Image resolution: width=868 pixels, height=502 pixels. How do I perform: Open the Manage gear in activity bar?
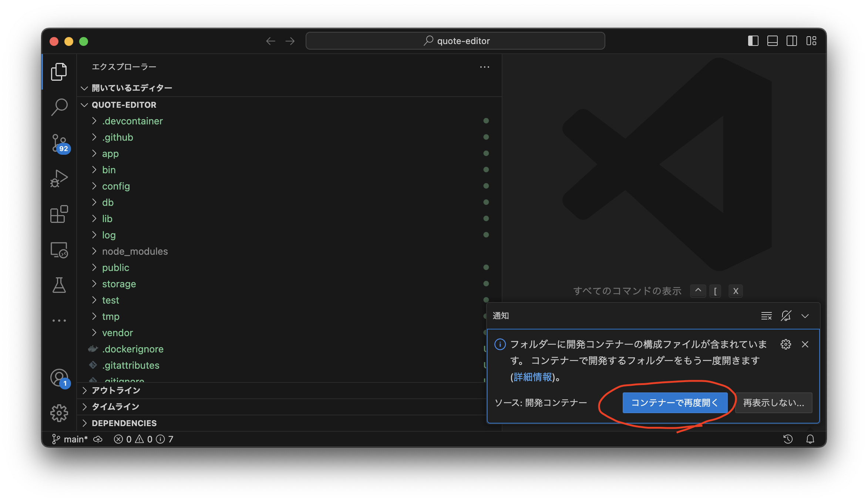coord(59,413)
